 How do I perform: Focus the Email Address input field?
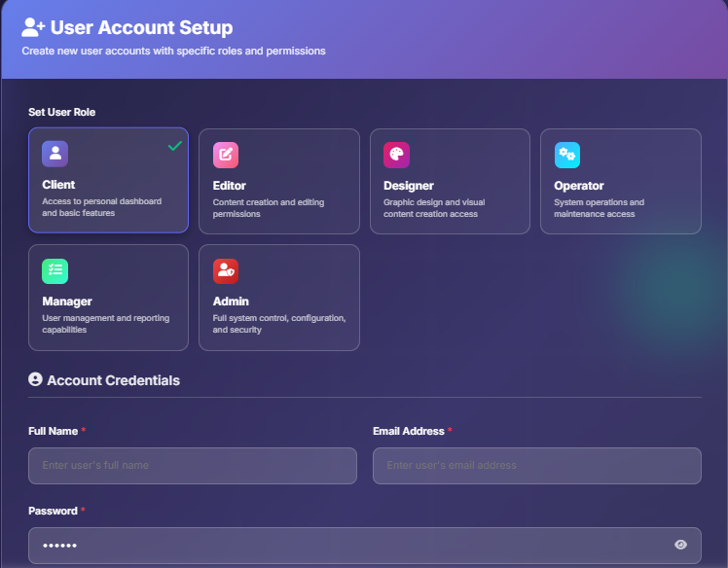[537, 466]
